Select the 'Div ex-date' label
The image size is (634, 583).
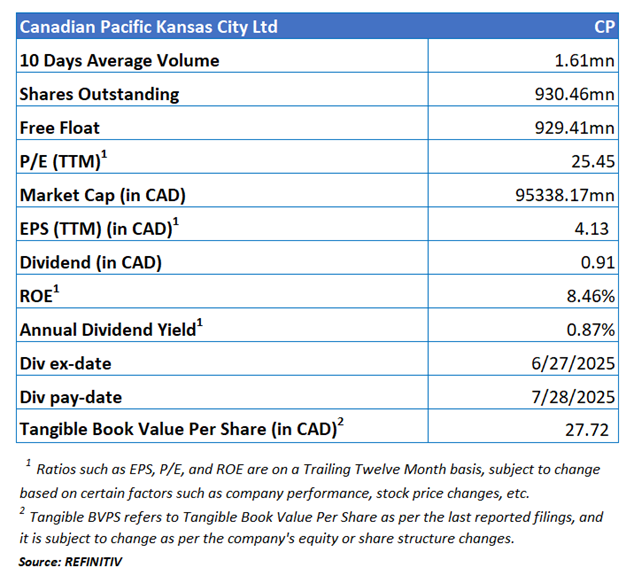66,364
